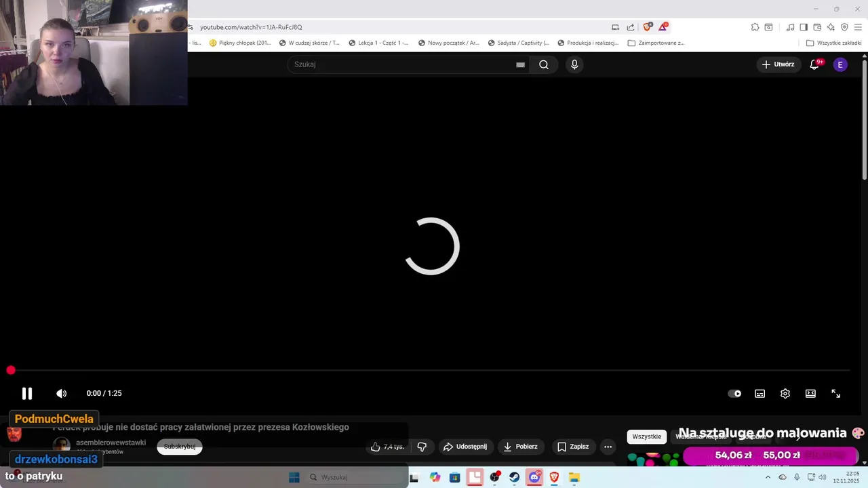Viewport: 868px width, 488px height.
Task: Open the media control music note icon
Action: tap(790, 27)
